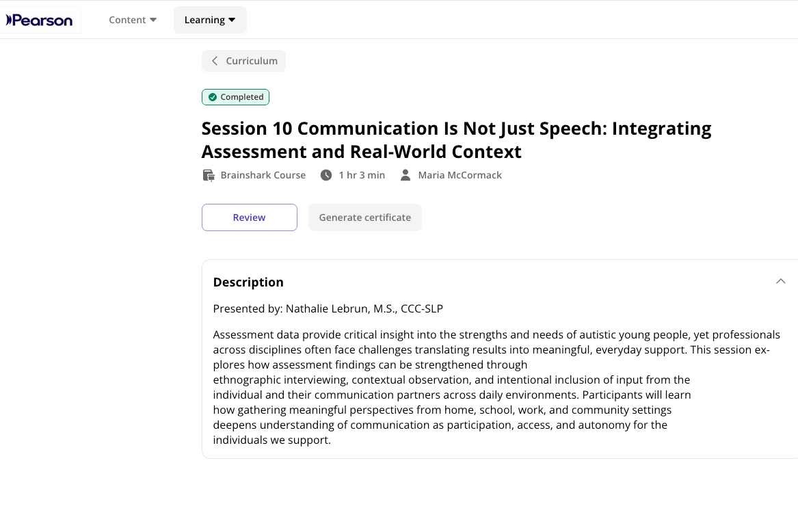Click the Presented by Nathalie Lebrun line
This screenshot has width=798, height=532.
(328, 309)
